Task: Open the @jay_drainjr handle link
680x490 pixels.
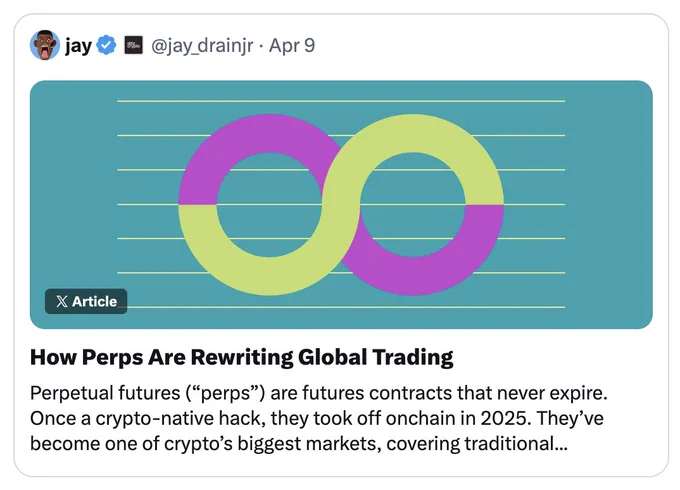Action: pos(202,46)
